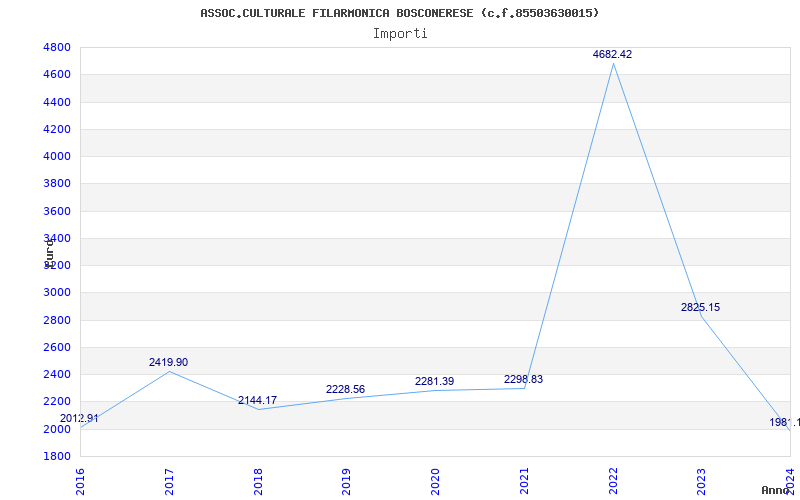Click the 2021 x-axis year label

pos(524,482)
